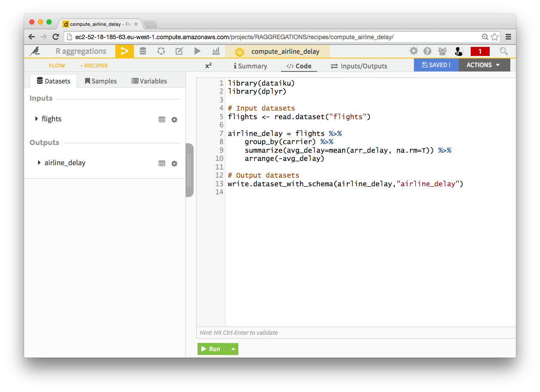Expand the airline_delay output dataset
The height and width of the screenshot is (392, 540).
coord(39,163)
